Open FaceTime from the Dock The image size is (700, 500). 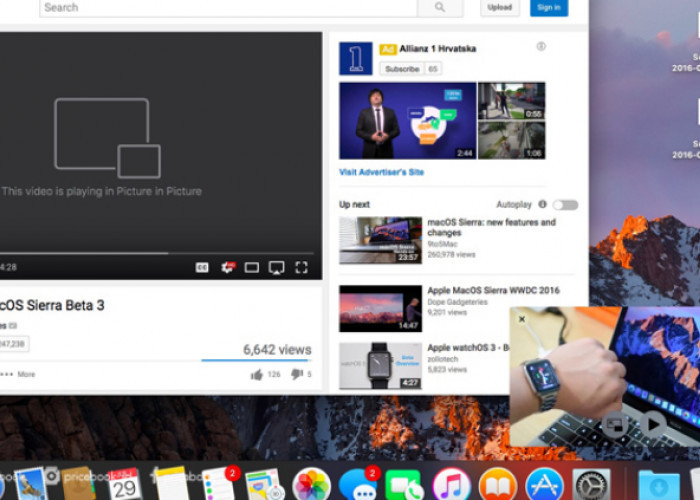404,485
